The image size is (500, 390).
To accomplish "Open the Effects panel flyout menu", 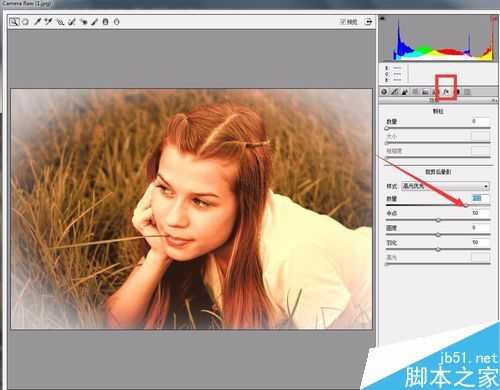I will pyautogui.click(x=494, y=100).
